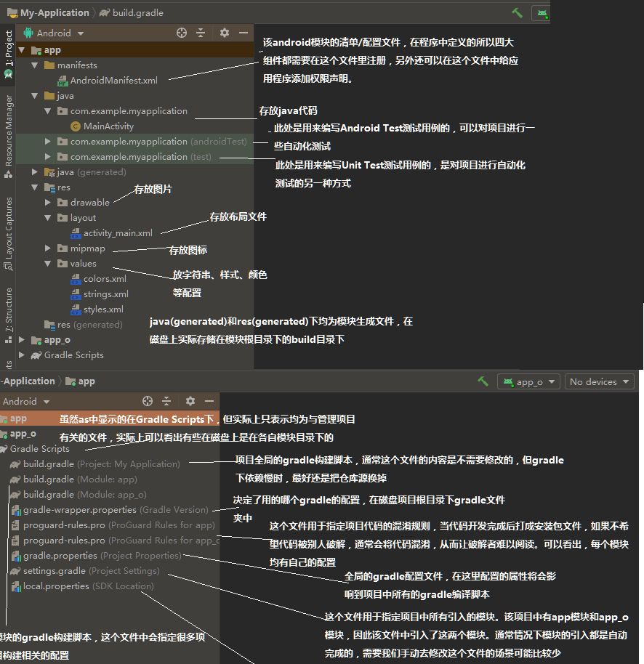Hide the Project panel with the minimize bar
Viewport: 644px width, 664px height.
243,33
